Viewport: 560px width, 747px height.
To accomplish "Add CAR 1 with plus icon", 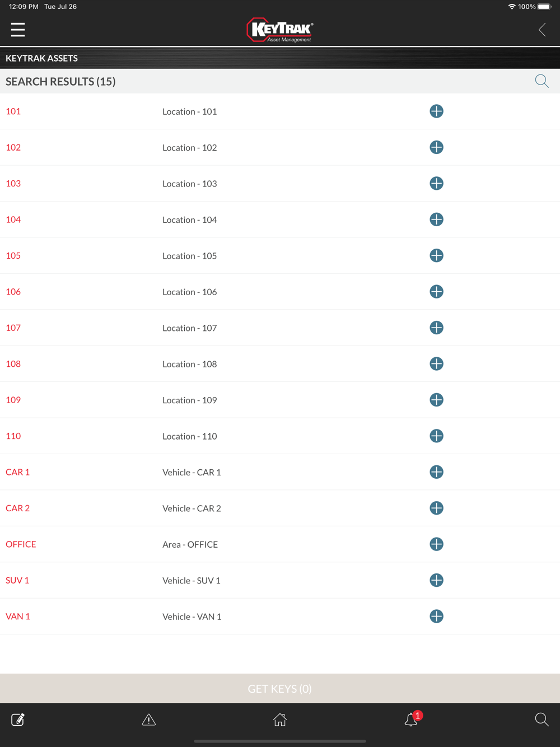I will pyautogui.click(x=436, y=472).
